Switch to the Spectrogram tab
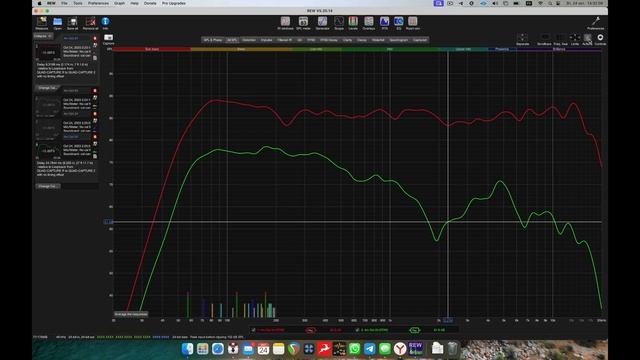Image resolution: width=640 pixels, height=360 pixels. tap(399, 40)
